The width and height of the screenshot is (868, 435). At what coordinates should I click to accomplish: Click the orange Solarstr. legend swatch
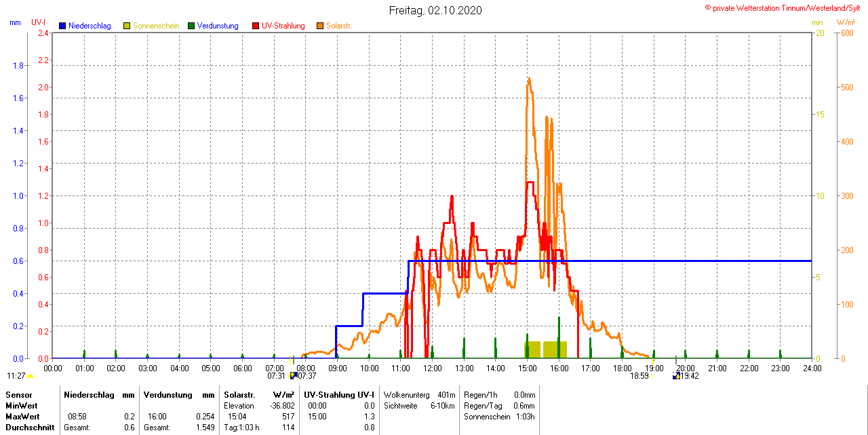[x=319, y=26]
